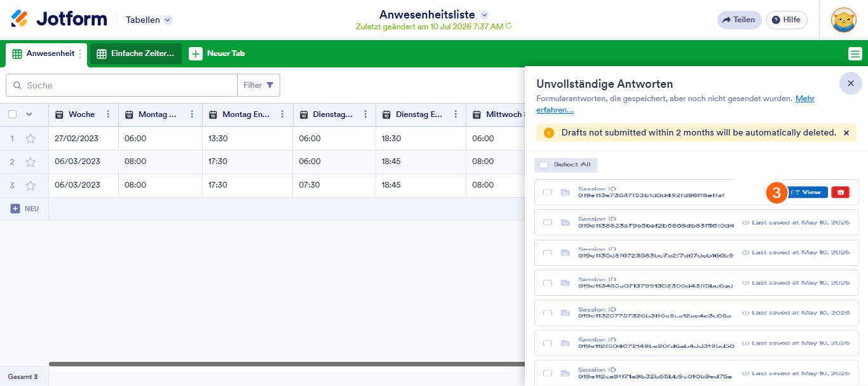
Task: Click folder icon of session 019e112f60
Action: tap(565, 343)
